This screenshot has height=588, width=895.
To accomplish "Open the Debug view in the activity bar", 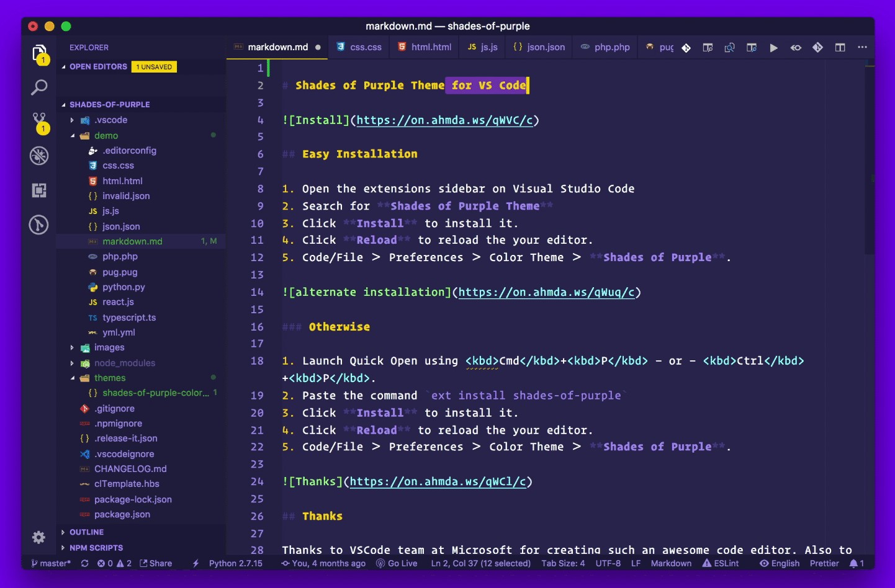I will click(x=39, y=156).
